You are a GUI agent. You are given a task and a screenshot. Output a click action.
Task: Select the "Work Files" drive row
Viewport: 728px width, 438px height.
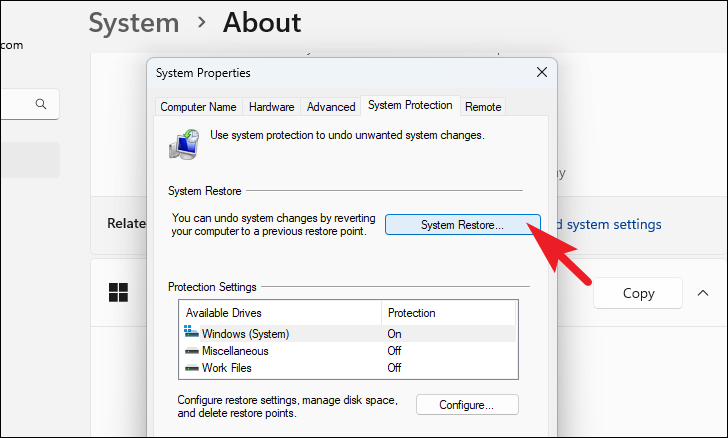[x=348, y=368]
